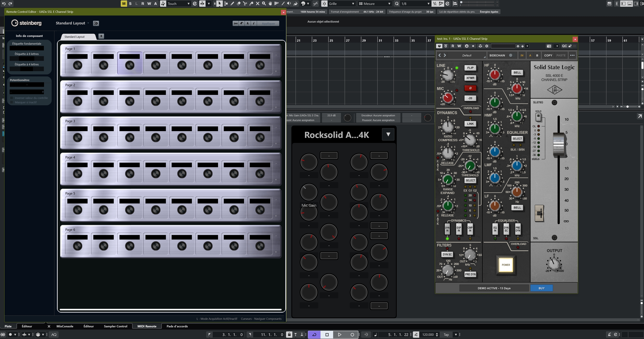Toggle the IN button in SSL plugin
The width and height of the screenshot is (644, 339).
522,55
